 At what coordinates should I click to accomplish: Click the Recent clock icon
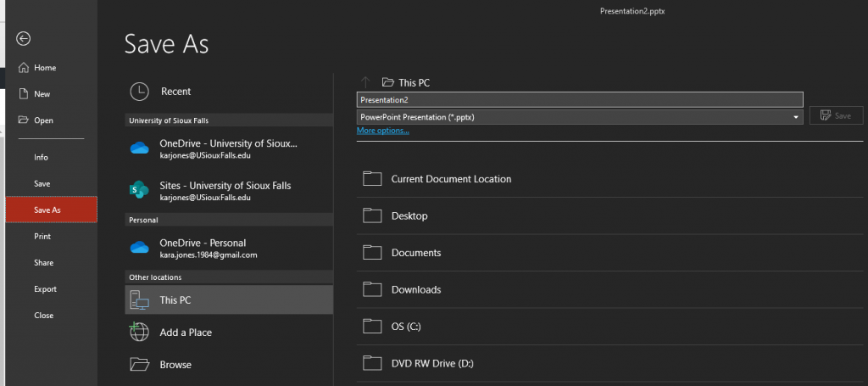pos(139,92)
